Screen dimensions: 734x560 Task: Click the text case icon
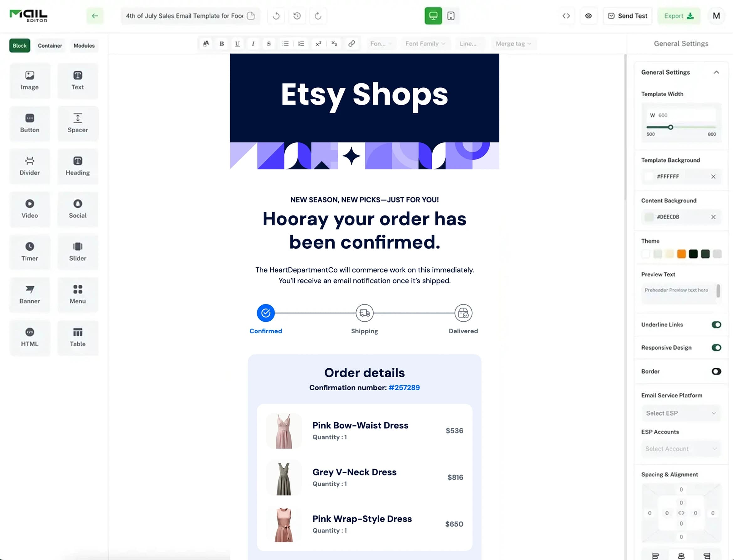pos(206,44)
